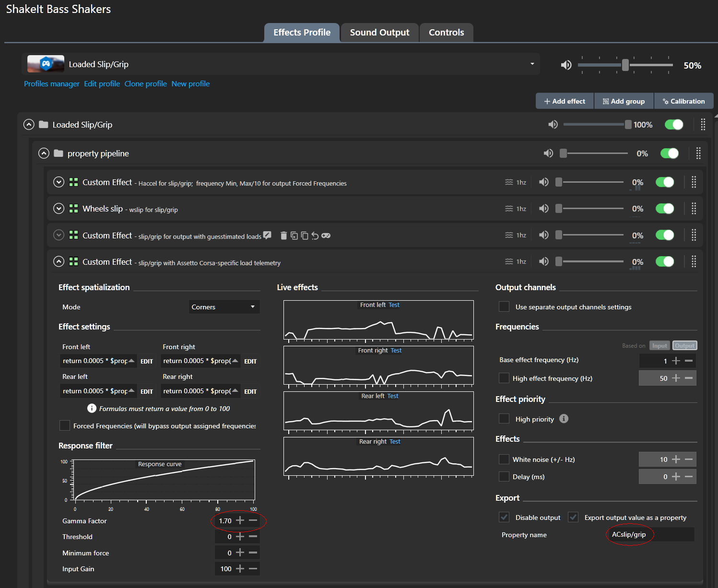Click the drag handle dots on property pipeline group
The width and height of the screenshot is (718, 588).
[698, 153]
